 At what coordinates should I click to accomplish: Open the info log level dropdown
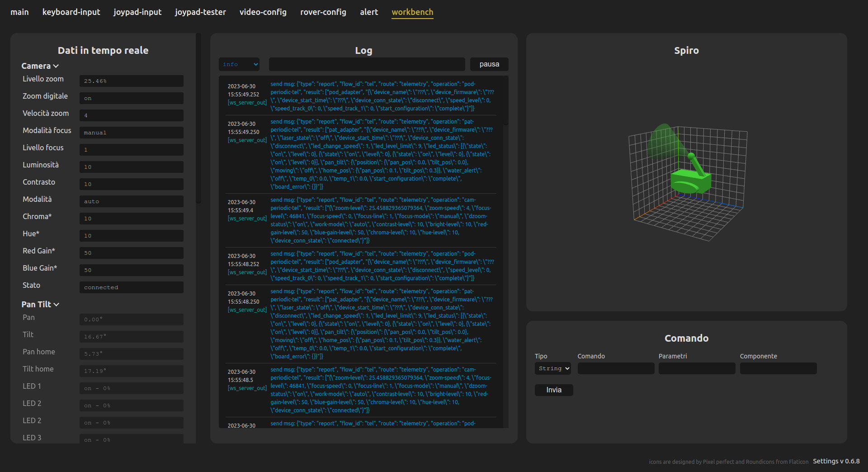coord(239,64)
